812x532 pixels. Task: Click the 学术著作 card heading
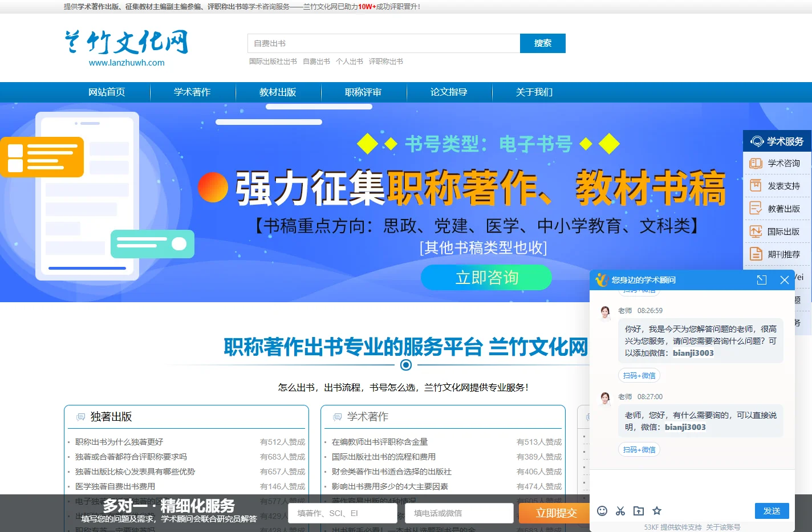[368, 417]
